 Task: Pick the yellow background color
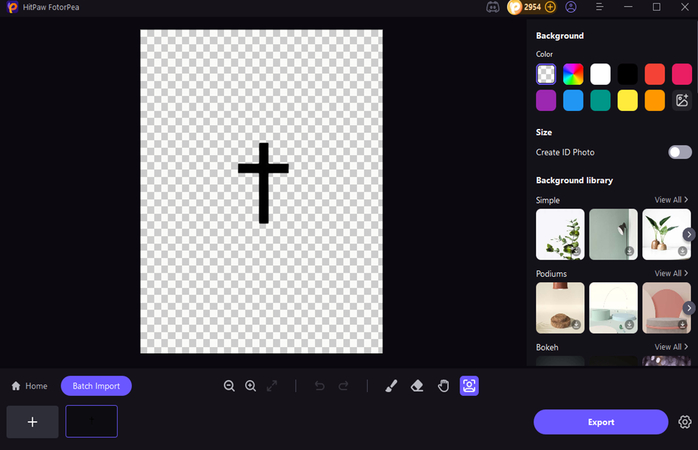tap(628, 100)
